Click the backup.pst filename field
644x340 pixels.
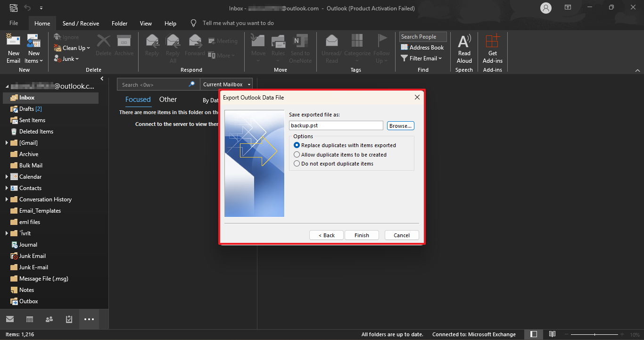pos(336,125)
